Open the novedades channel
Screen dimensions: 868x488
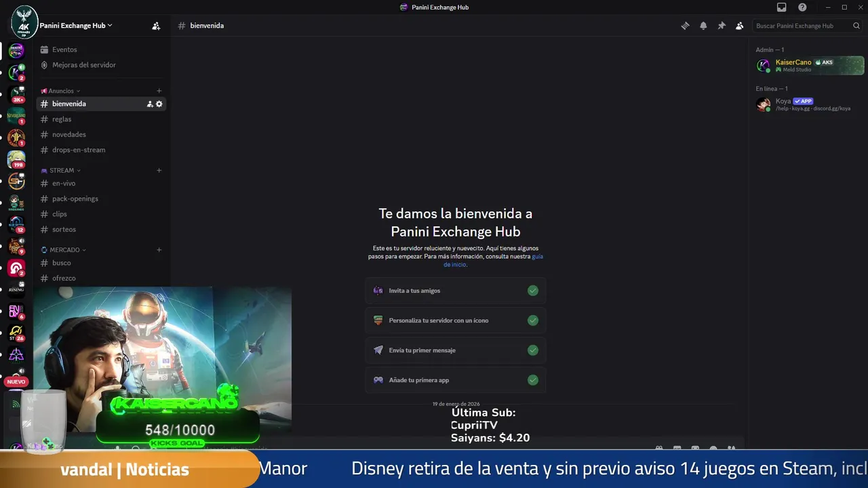102,134
